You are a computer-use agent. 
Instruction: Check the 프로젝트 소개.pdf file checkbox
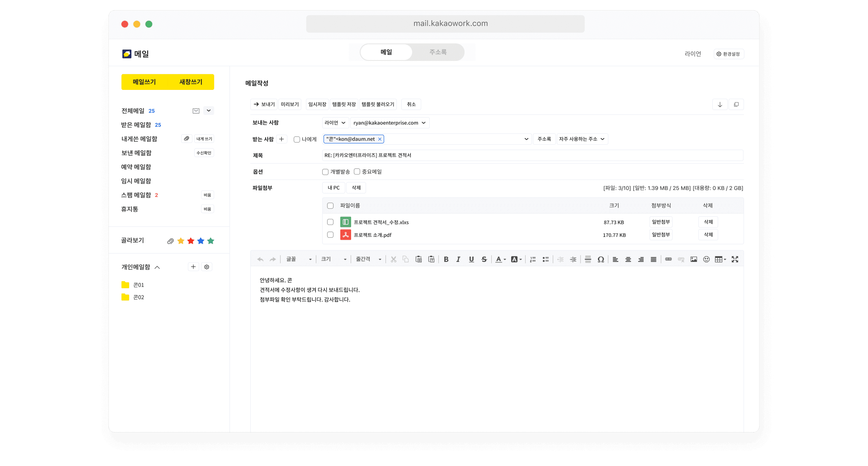[x=330, y=235]
